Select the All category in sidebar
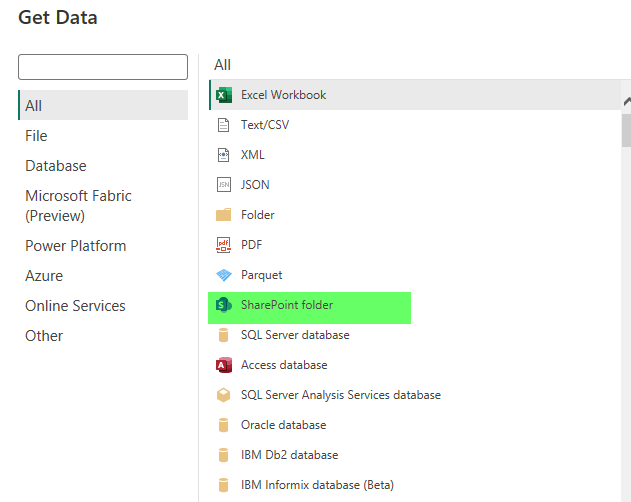 [x=103, y=105]
